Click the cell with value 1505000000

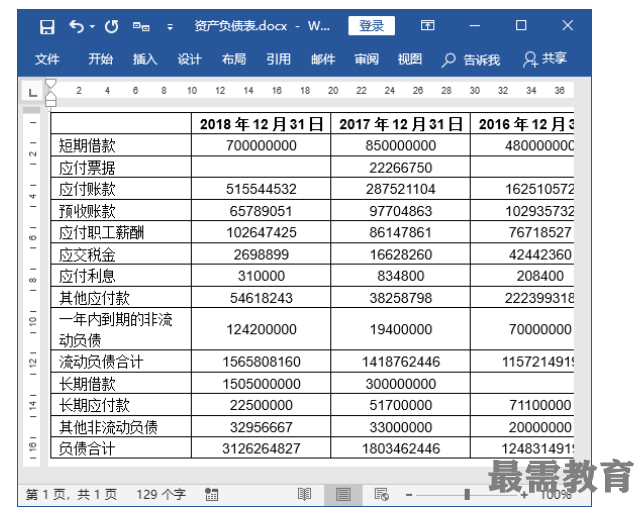(x=261, y=384)
